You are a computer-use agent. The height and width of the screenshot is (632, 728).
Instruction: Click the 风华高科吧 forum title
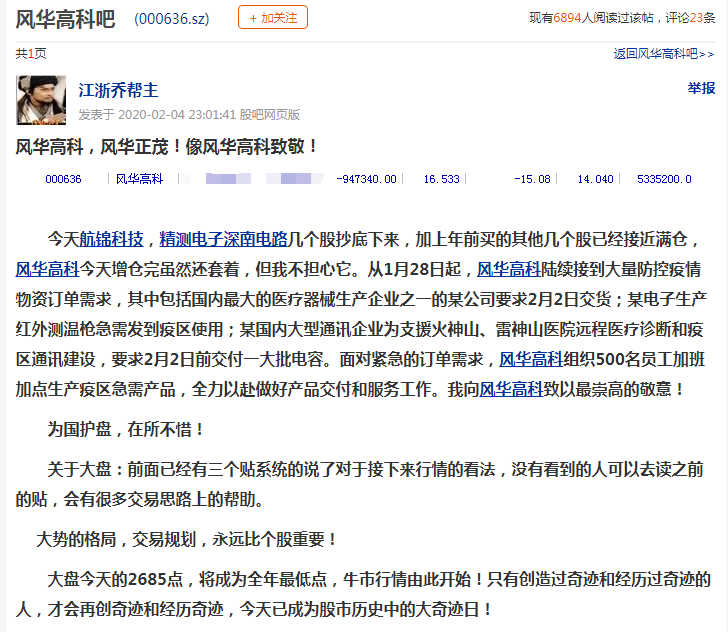coord(65,20)
